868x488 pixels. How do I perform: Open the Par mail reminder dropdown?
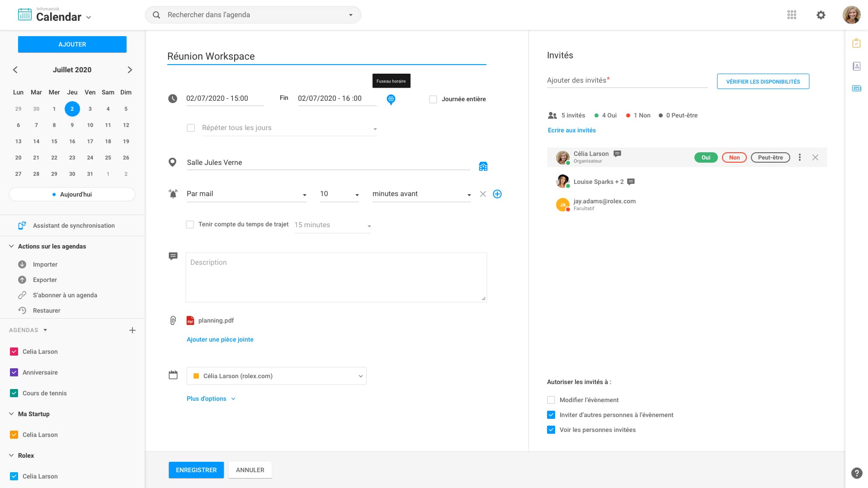(246, 194)
